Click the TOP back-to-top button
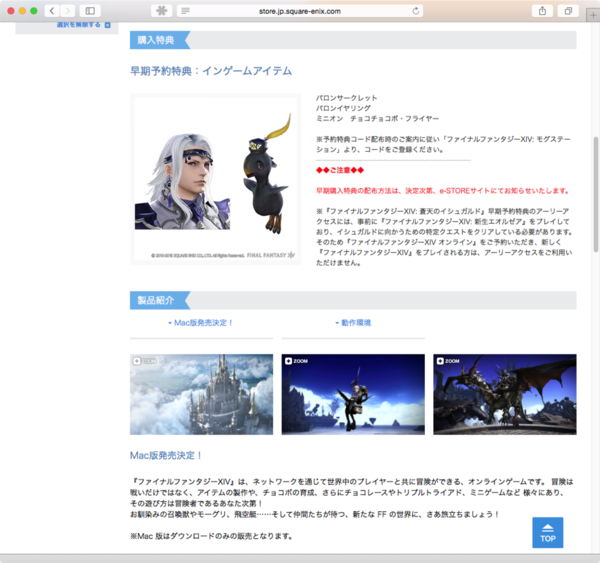The image size is (600, 563). tap(548, 532)
